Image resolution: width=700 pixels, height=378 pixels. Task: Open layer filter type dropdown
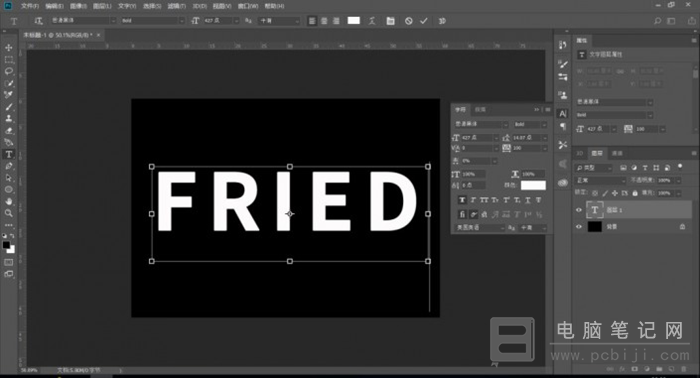pyautogui.click(x=594, y=168)
